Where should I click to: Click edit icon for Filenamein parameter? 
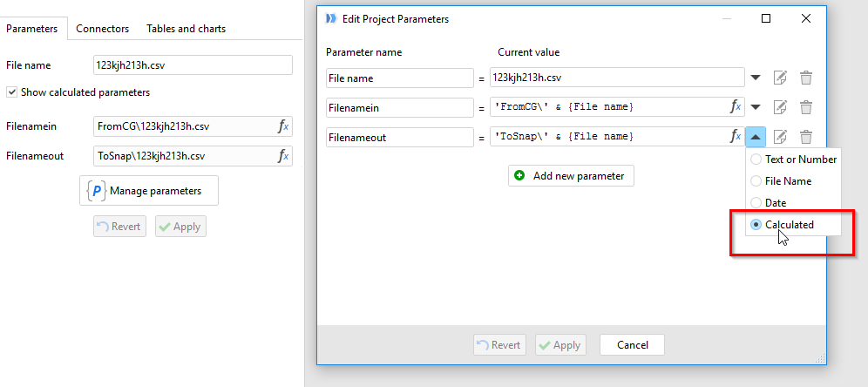click(x=780, y=107)
